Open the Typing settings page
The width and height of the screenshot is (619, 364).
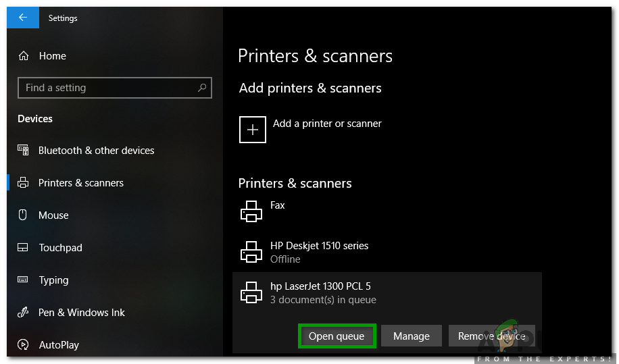(x=53, y=280)
